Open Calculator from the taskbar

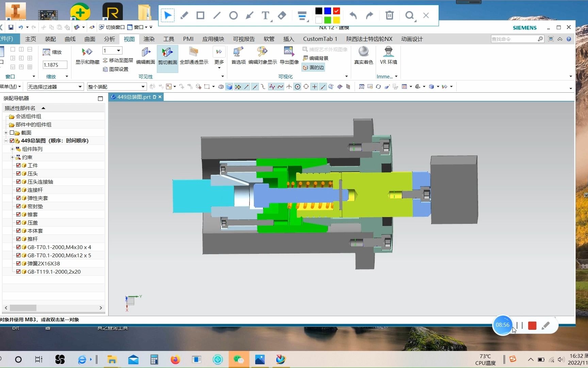click(154, 359)
